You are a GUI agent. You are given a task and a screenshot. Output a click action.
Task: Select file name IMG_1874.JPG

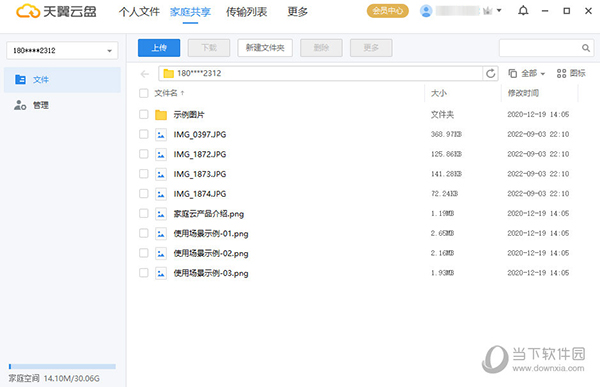point(200,194)
